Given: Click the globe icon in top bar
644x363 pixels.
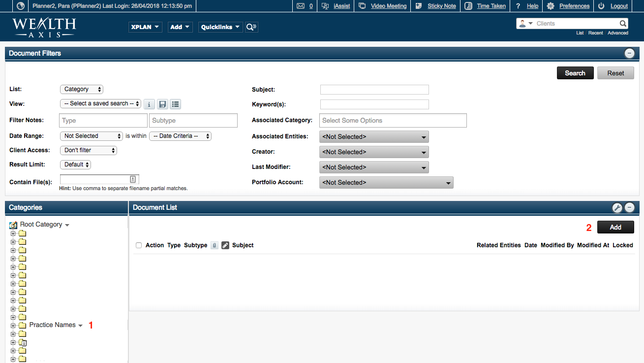Looking at the screenshot, I should coord(21,6).
